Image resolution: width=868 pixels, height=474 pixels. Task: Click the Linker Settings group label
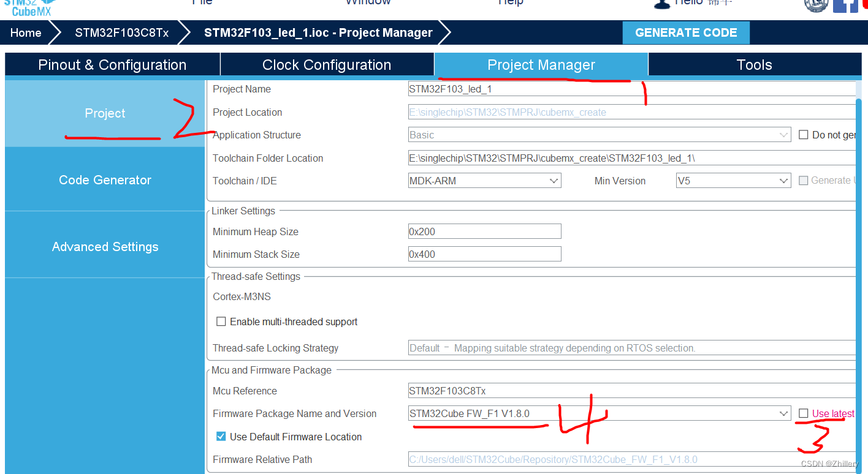pos(243,211)
